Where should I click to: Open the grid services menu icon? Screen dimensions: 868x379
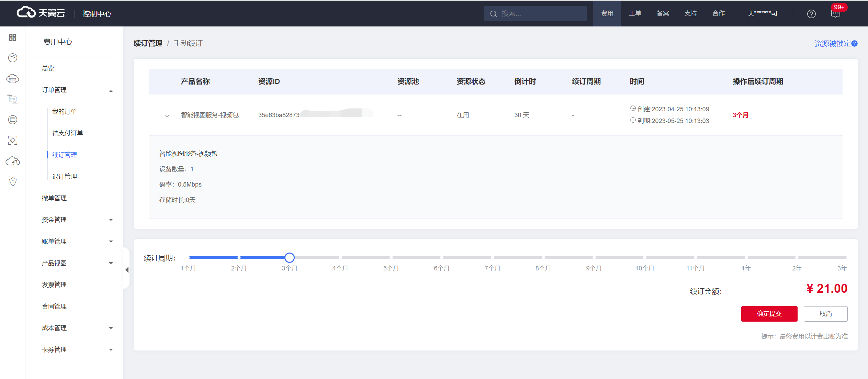13,37
